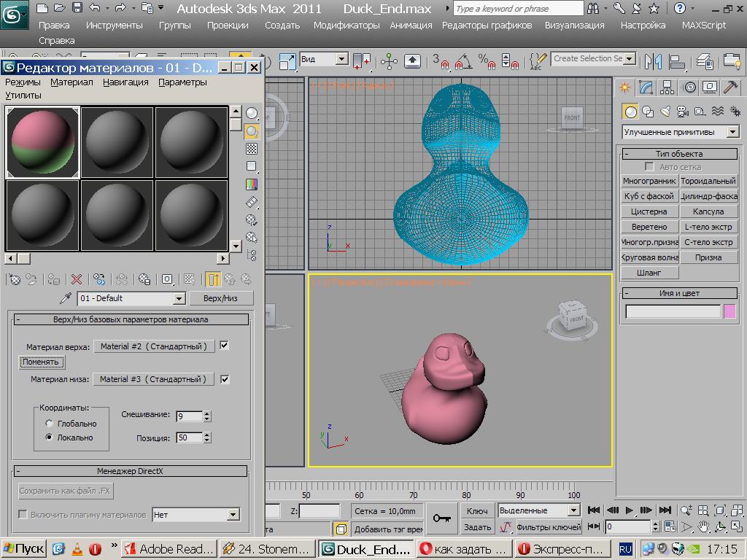Pick material from object with eyedropper
747x560 pixels.
[x=66, y=298]
